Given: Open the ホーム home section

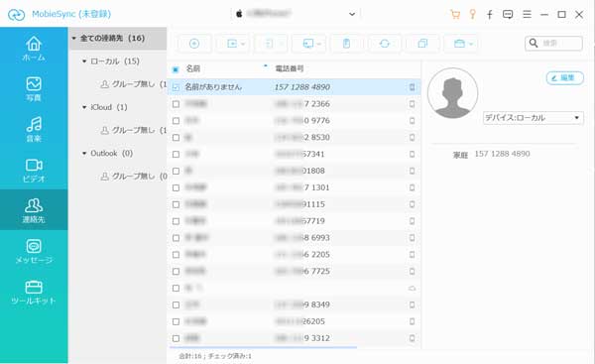Looking at the screenshot, I should click(x=34, y=49).
